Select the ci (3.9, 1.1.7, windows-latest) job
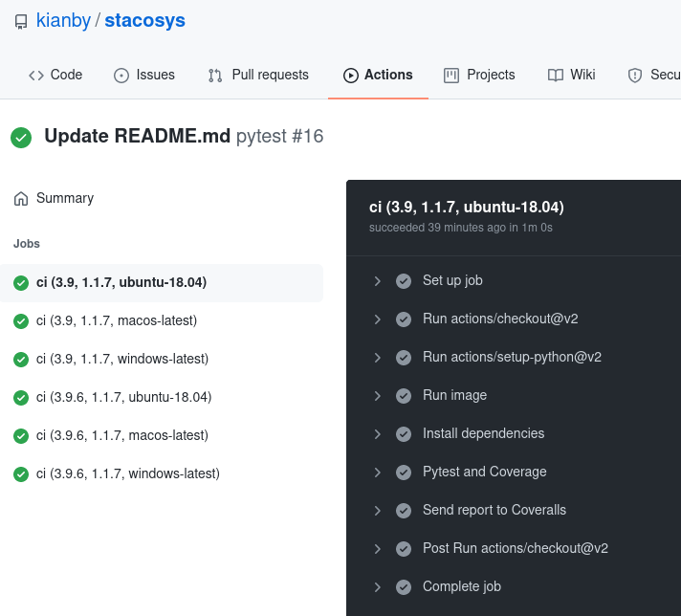This screenshot has width=681, height=616. (121, 359)
